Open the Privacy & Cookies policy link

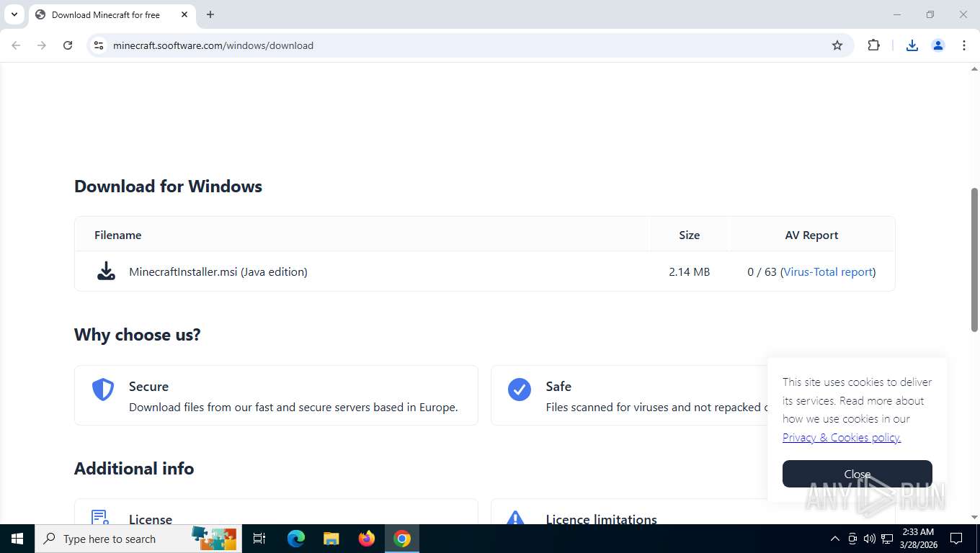[842, 437]
